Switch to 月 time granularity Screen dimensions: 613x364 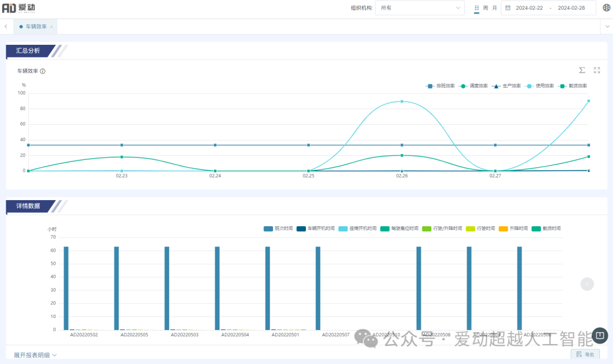[494, 8]
